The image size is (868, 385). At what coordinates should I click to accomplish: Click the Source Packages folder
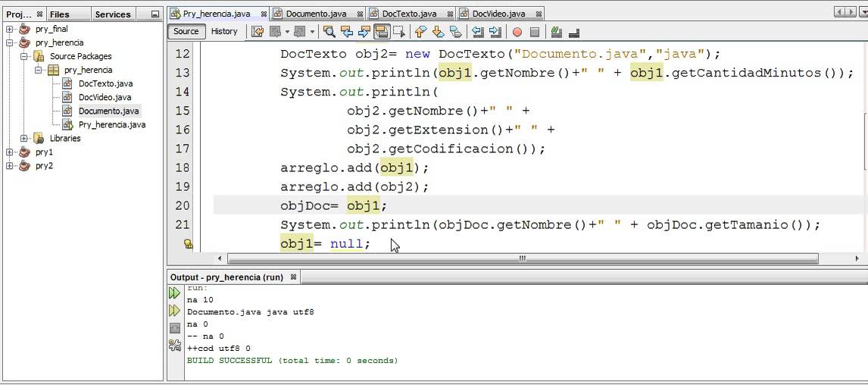(81, 56)
